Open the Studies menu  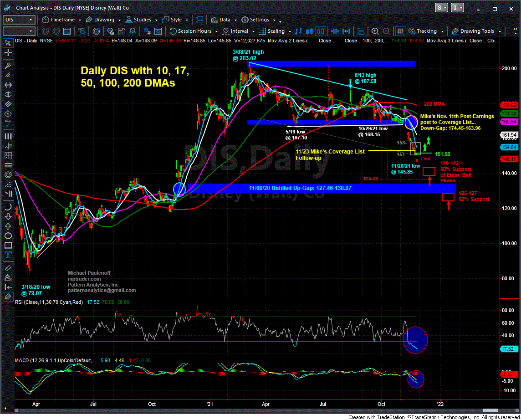click(138, 20)
